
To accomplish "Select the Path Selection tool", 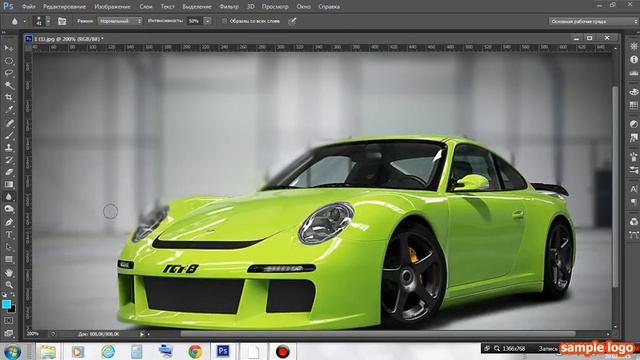I will point(9,247).
